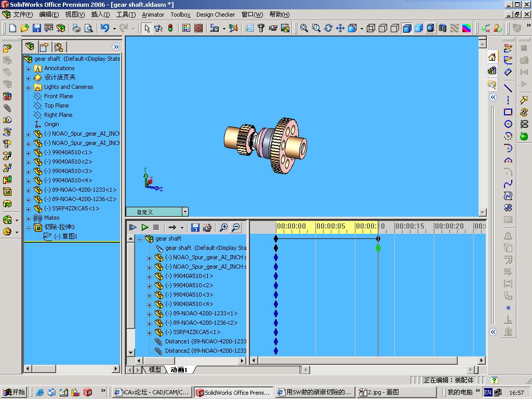
Task: Click the green Play button
Action: [145, 228]
